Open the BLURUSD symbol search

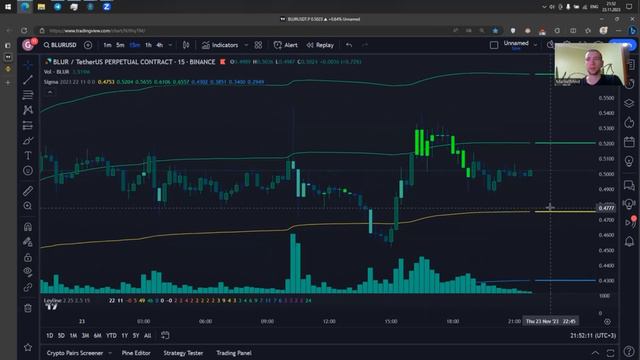tap(60, 45)
